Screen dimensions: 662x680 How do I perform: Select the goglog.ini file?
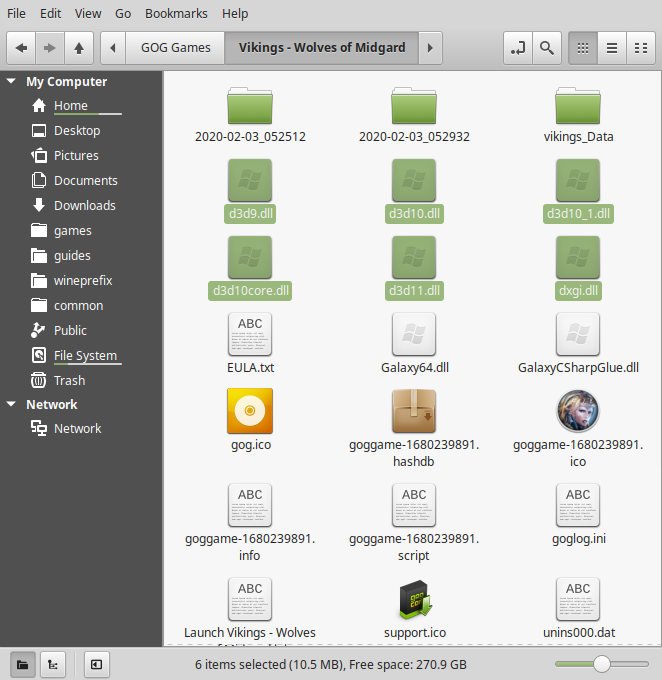tap(578, 515)
